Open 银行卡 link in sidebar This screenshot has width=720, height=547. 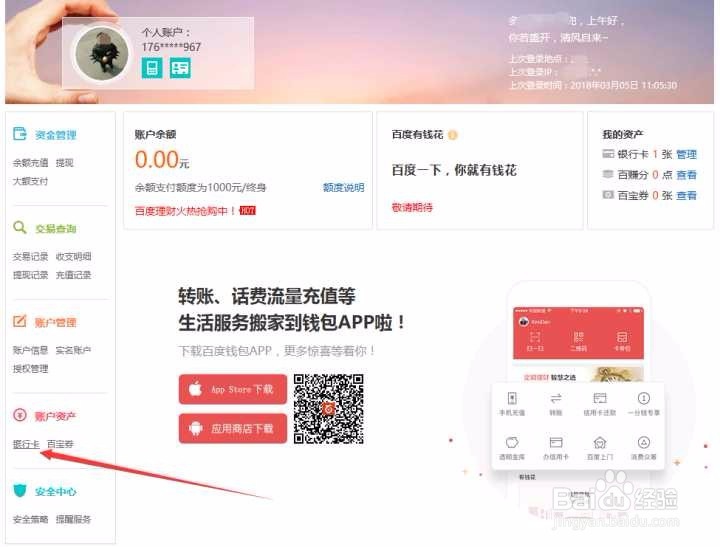pos(26,444)
